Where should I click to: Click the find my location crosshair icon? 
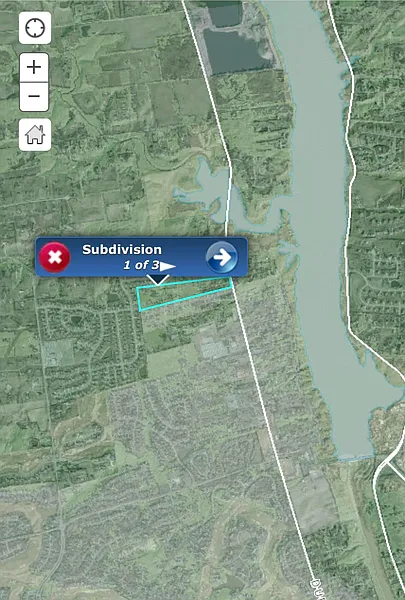[x=35, y=28]
